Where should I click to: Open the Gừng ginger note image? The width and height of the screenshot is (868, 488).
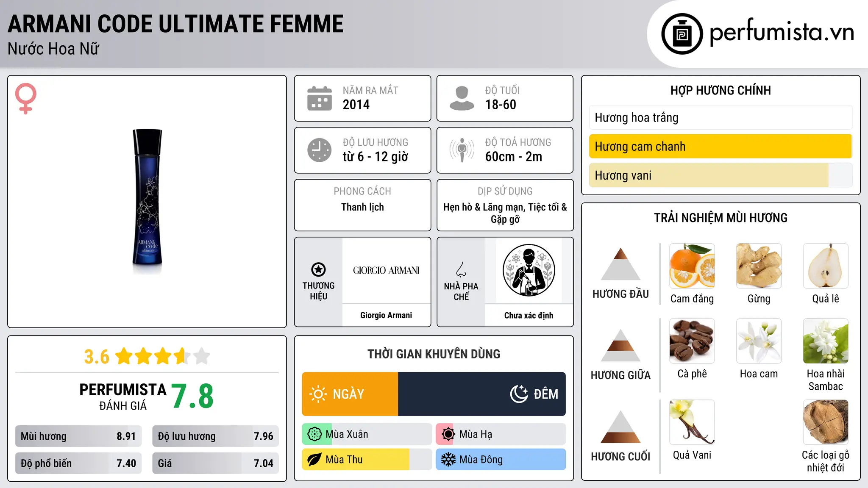(759, 266)
